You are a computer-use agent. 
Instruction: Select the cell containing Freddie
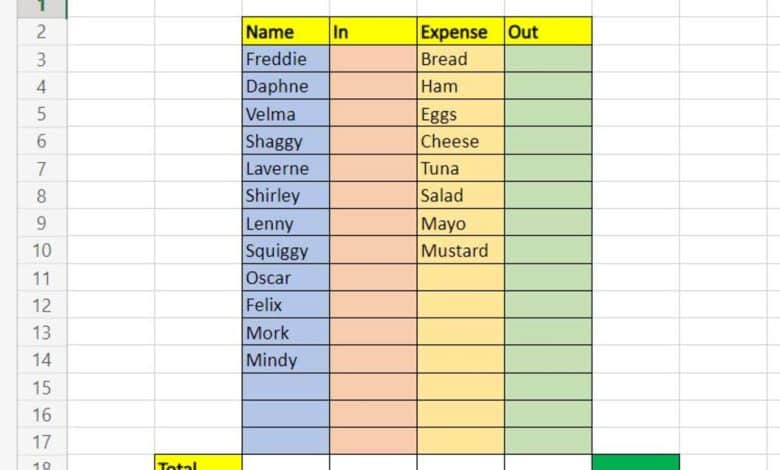[x=285, y=59]
